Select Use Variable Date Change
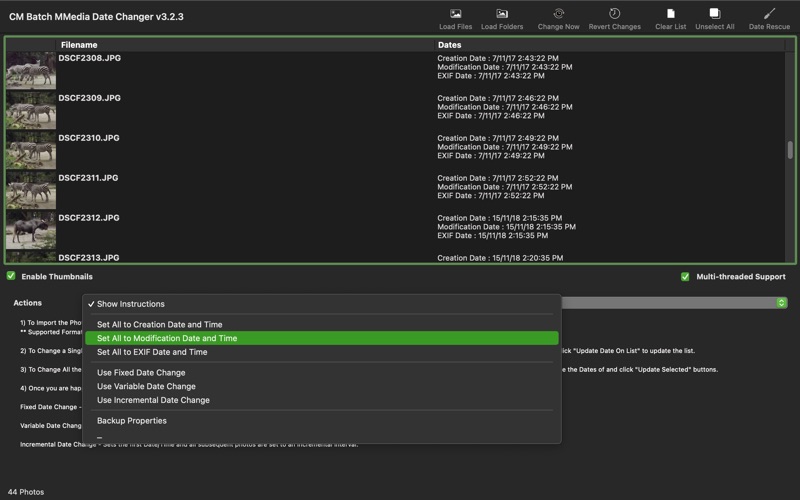Screen dimensions: 800x500 (x=321, y=386)
